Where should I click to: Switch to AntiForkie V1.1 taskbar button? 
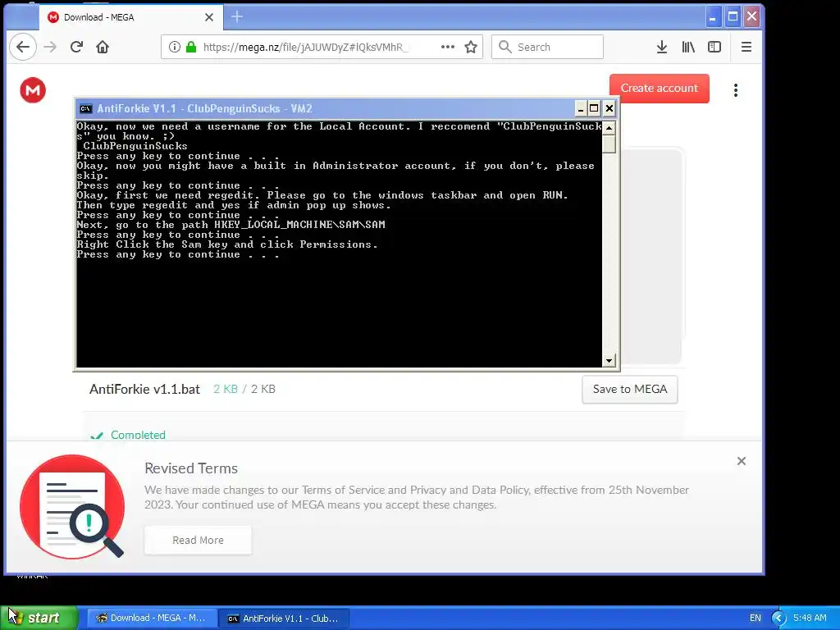tap(284, 618)
